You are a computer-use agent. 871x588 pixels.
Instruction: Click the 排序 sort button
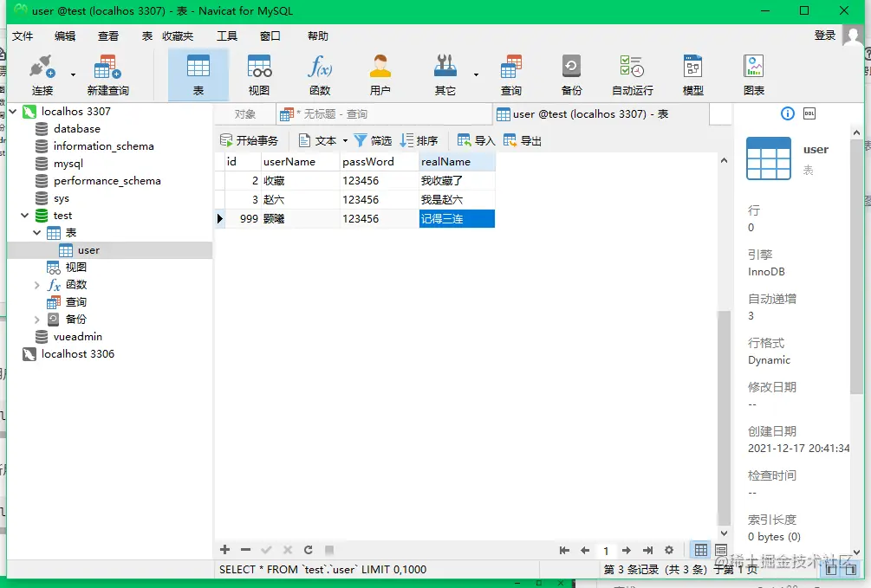(419, 141)
